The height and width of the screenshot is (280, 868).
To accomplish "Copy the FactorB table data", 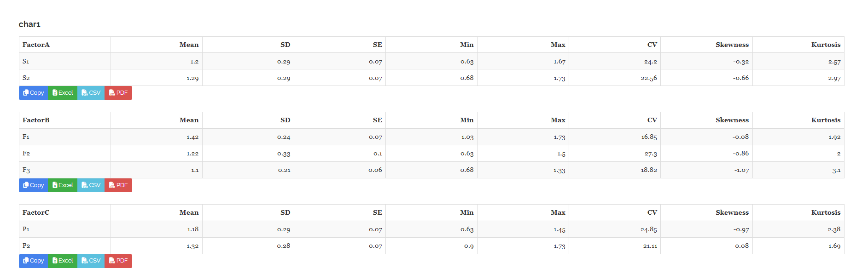I will pos(34,185).
